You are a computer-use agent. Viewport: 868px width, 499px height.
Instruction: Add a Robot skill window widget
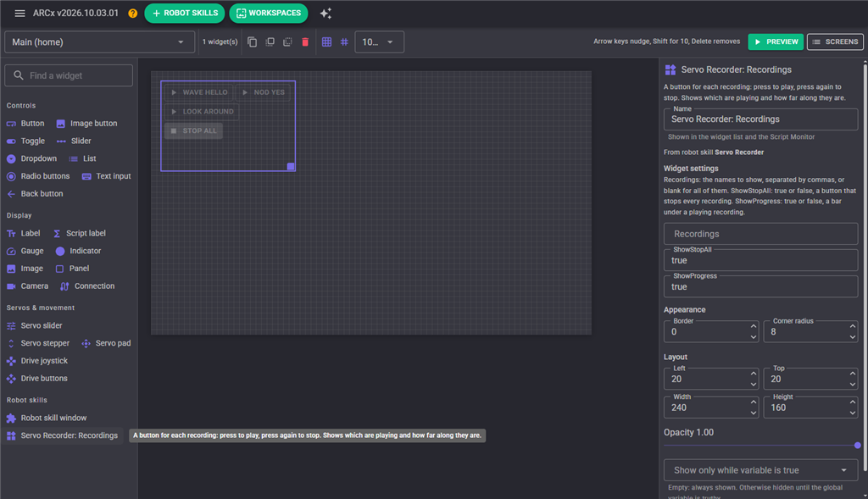tap(47, 419)
